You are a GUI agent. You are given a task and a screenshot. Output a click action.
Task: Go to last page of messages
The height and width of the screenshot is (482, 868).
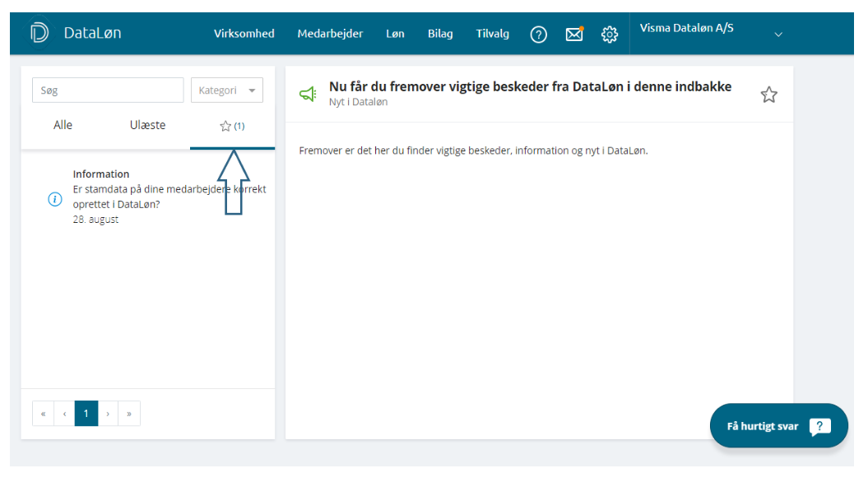click(129, 414)
